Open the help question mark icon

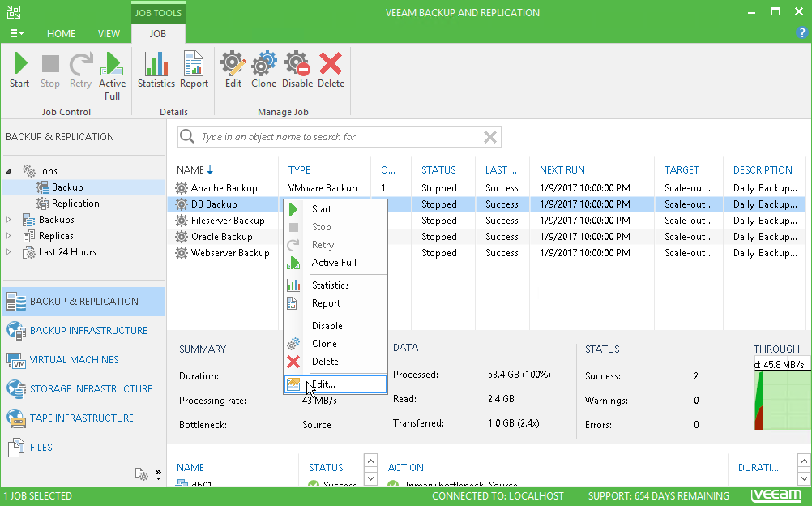(x=801, y=32)
